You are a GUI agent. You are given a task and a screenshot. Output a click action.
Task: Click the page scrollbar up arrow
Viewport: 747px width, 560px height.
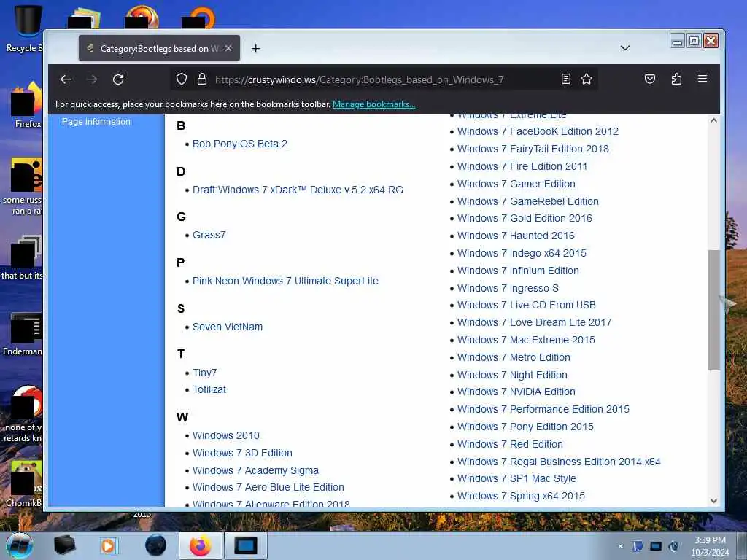coord(713,120)
